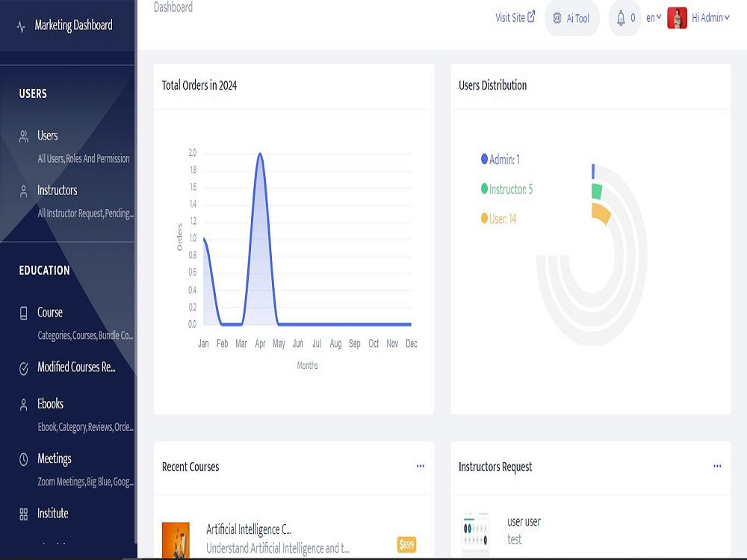Open the Modified Courses Re... menu item
This screenshot has height=560, width=747.
76,367
